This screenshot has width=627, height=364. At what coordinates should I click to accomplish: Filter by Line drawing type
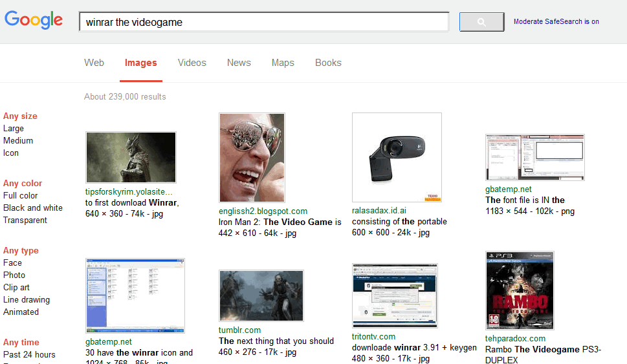pos(27,300)
